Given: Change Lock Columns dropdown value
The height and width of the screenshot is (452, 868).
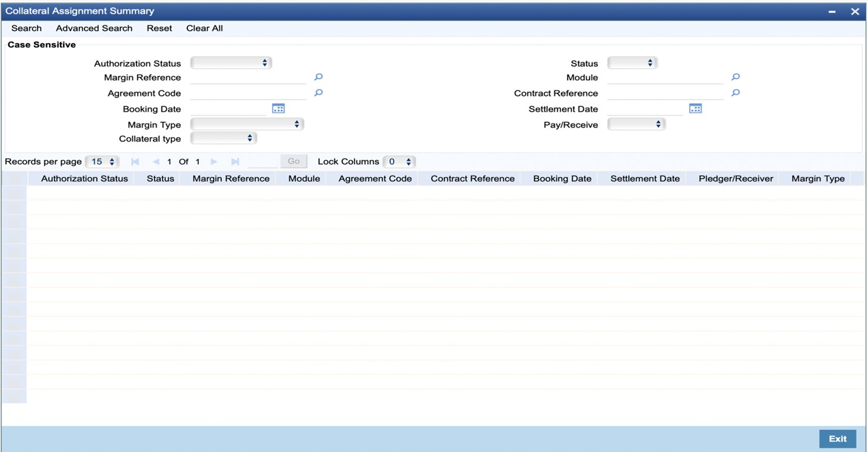Looking at the screenshot, I should (x=399, y=162).
